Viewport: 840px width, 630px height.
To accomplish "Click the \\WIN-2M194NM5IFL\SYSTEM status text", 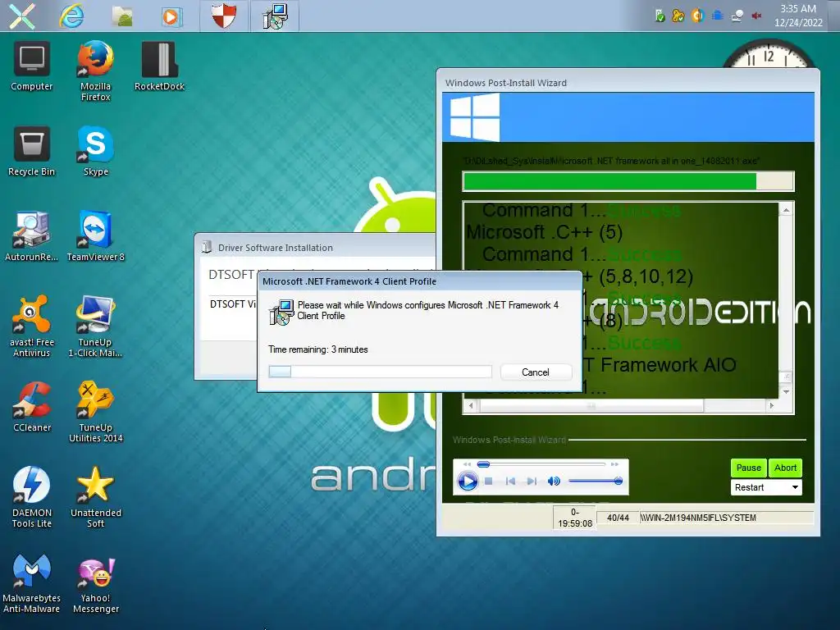I will 698,518.
